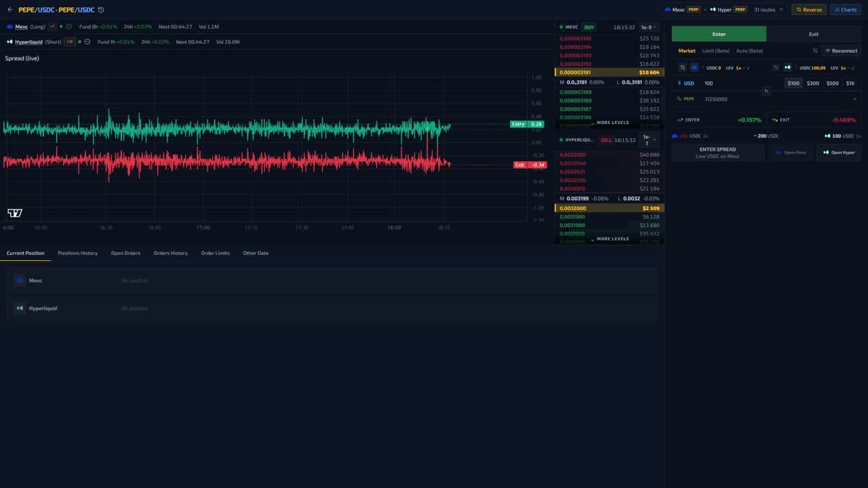Open the pair history clock icon
The image size is (868, 488).
(x=101, y=10)
